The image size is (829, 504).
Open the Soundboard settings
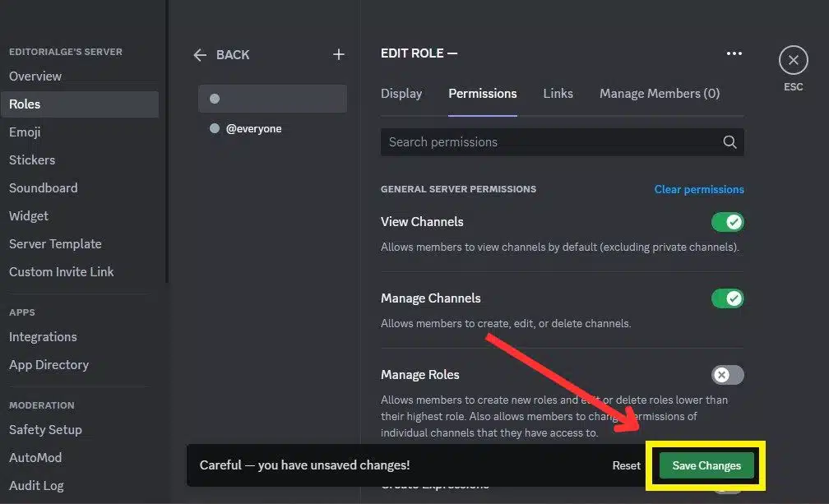click(x=43, y=187)
